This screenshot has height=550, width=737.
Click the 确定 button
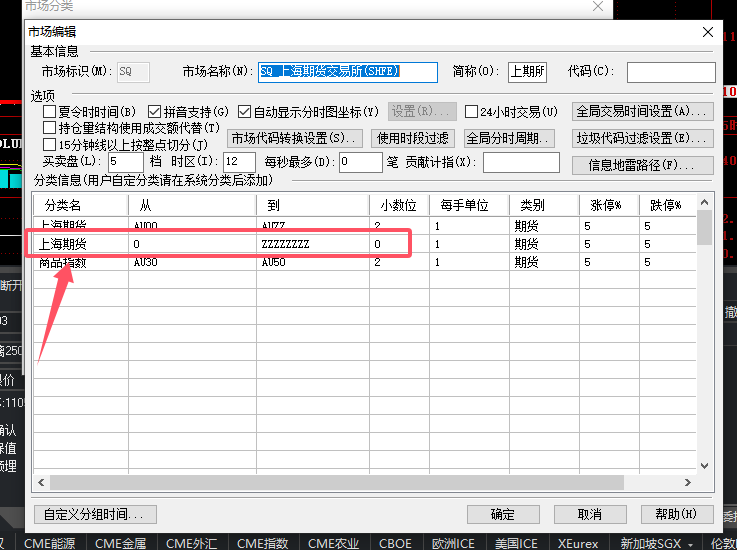[503, 514]
